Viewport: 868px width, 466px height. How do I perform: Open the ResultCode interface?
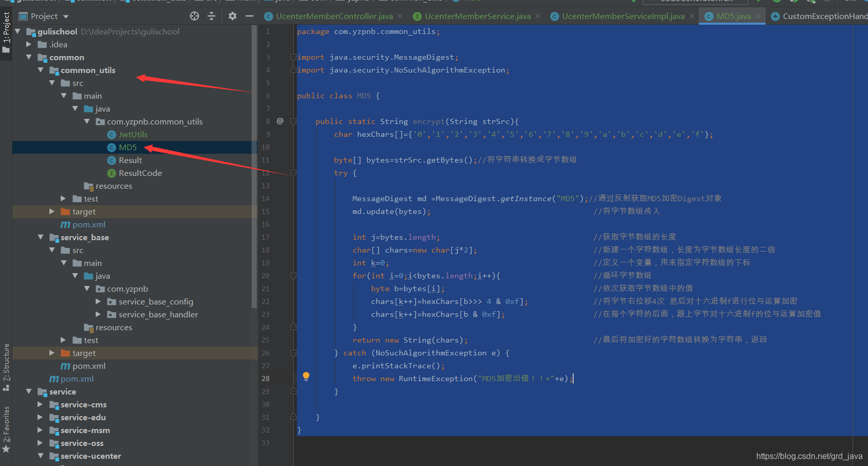coord(140,173)
